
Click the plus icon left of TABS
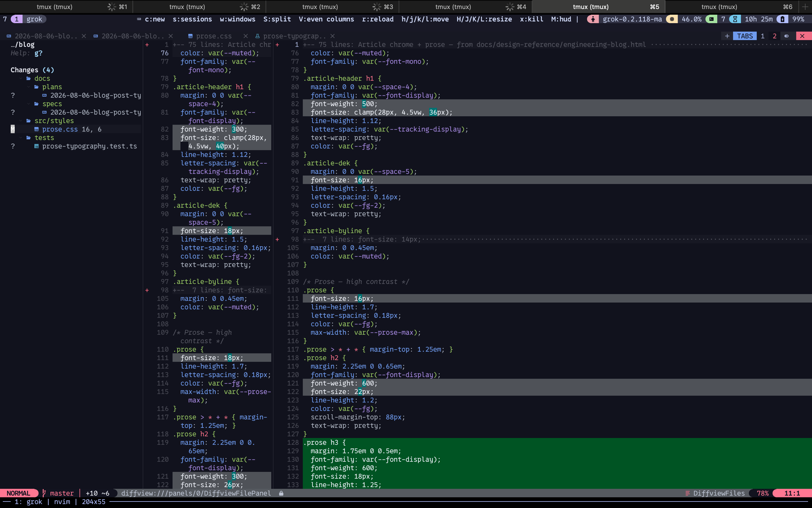coord(727,36)
